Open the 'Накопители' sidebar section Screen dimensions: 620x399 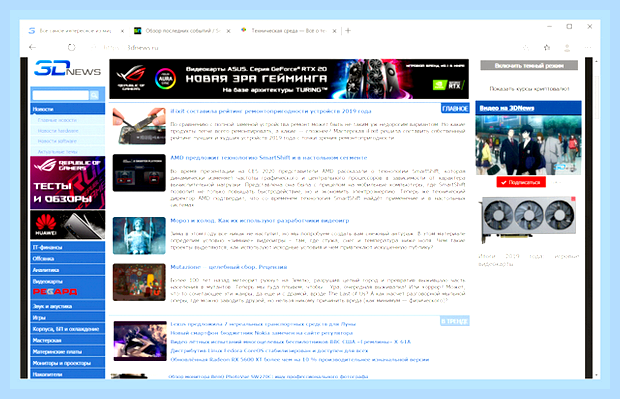[x=68, y=374]
